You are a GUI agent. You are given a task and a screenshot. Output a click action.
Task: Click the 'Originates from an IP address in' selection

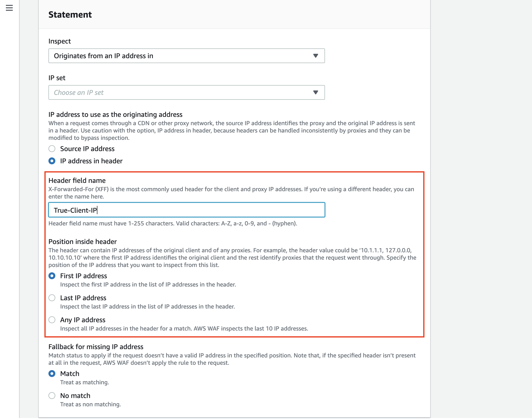tap(104, 56)
